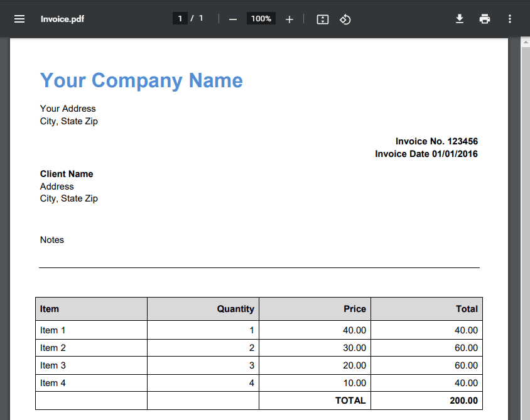Click the page number input field
The image size is (530, 420).
pos(180,18)
